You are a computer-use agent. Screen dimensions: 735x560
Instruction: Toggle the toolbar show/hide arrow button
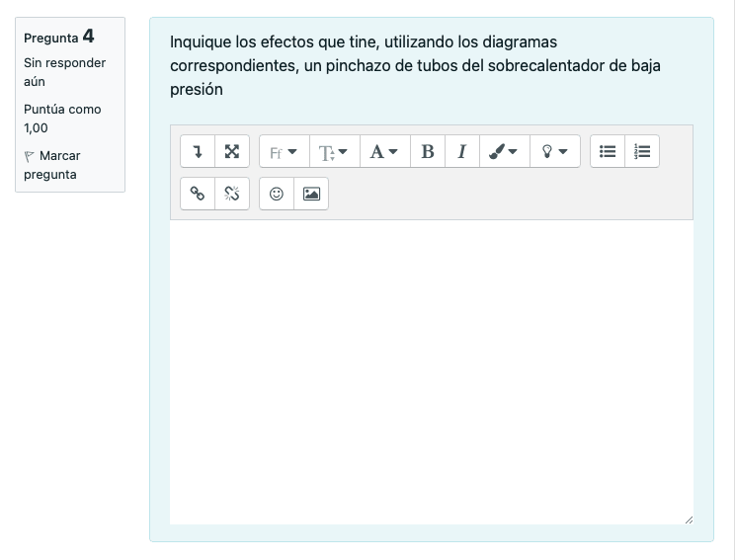pyautogui.click(x=198, y=151)
